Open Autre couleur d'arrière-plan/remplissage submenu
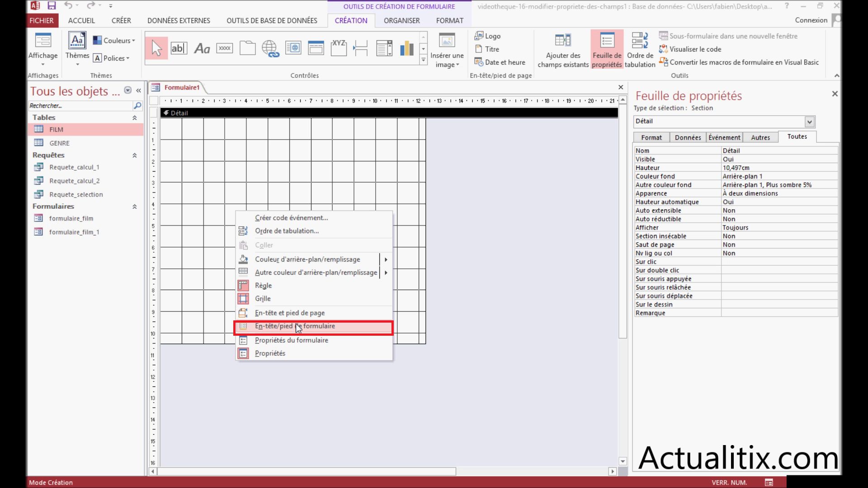Viewport: 868px width, 488px height. point(314,272)
